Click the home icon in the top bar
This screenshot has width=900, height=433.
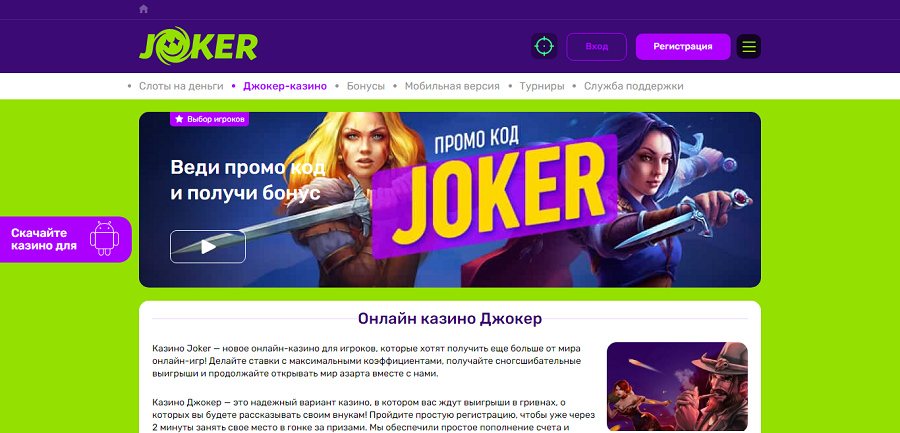(x=143, y=9)
